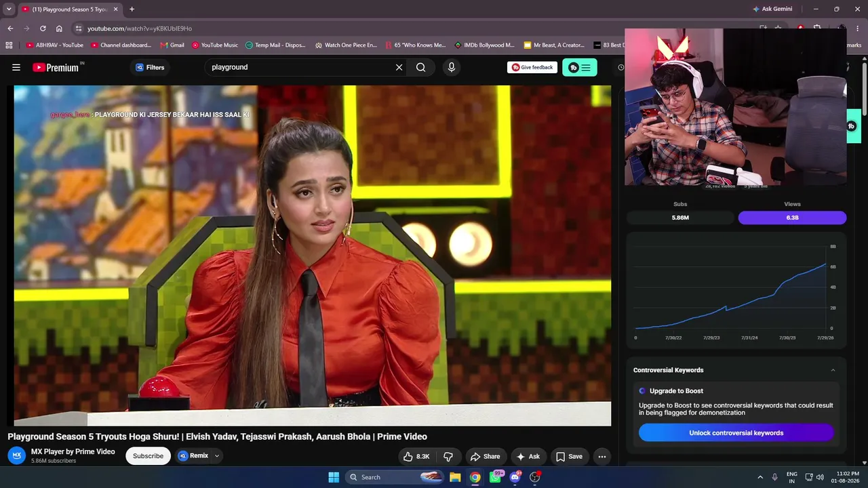This screenshot has width=868, height=488.
Task: Expand the Remix dropdown arrow
Action: click(217, 455)
